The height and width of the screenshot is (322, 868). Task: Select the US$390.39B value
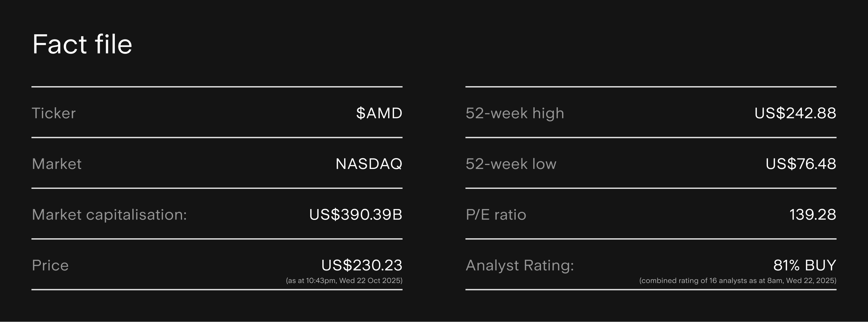pos(356,214)
